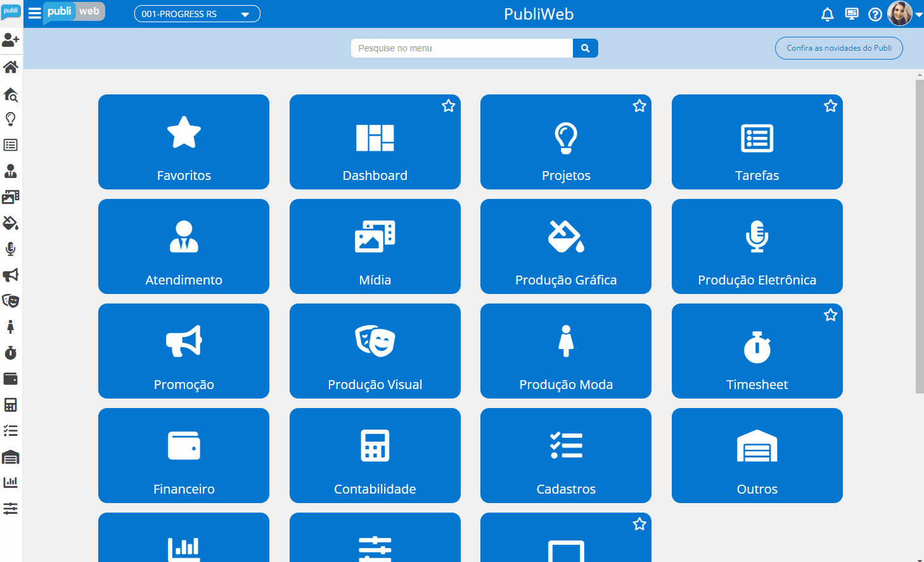Open Cadastros from sidebar checklist icon
Viewport: 924px width, 562px height.
[x=11, y=431]
